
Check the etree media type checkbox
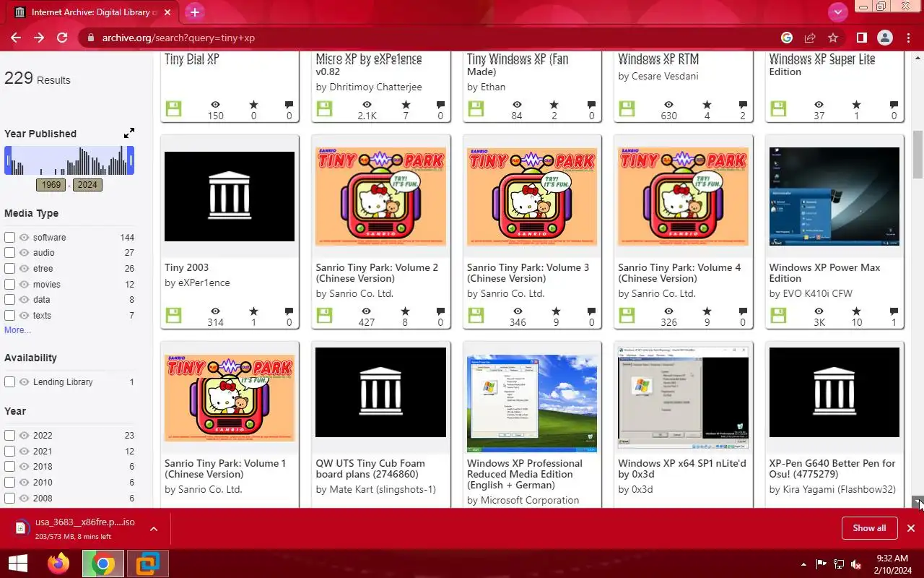click(9, 269)
